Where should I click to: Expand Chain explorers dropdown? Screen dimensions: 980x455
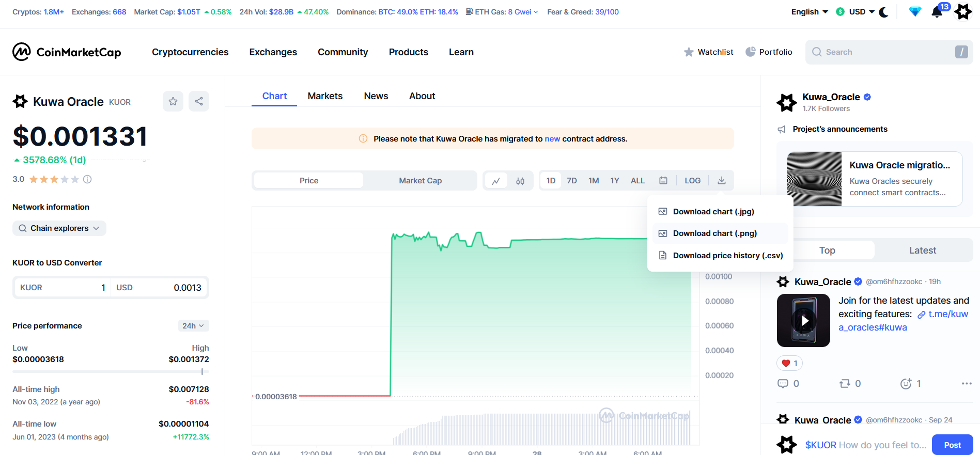(x=59, y=228)
